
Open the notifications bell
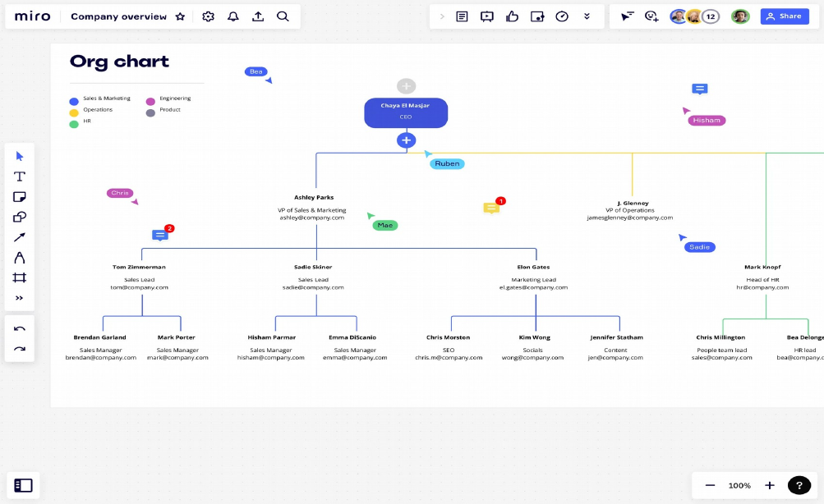(233, 16)
